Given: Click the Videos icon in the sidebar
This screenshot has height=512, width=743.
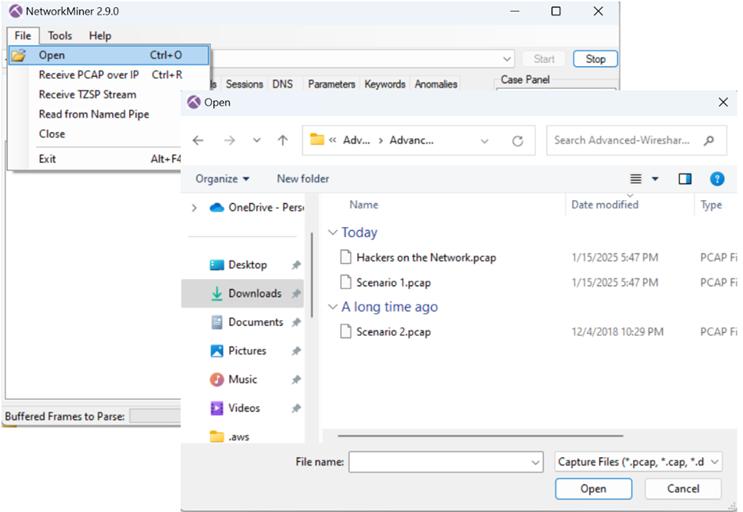Looking at the screenshot, I should [x=217, y=408].
